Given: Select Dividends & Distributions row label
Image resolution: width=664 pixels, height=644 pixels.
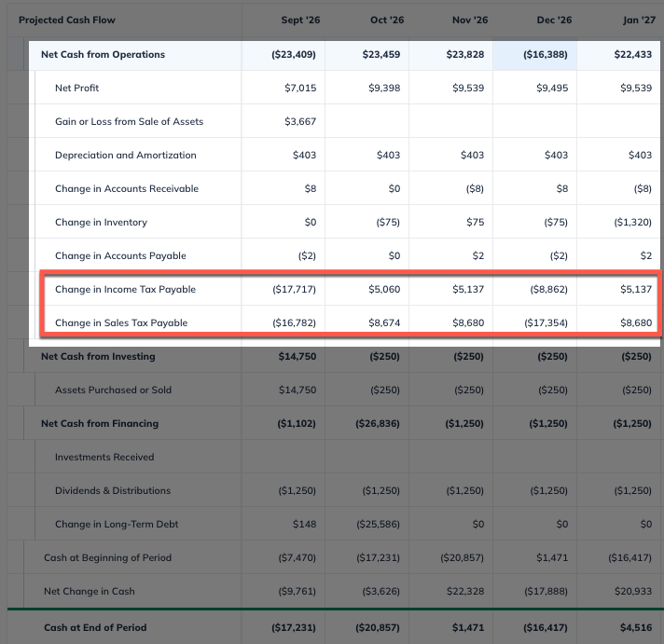Looking at the screenshot, I should tap(113, 490).
